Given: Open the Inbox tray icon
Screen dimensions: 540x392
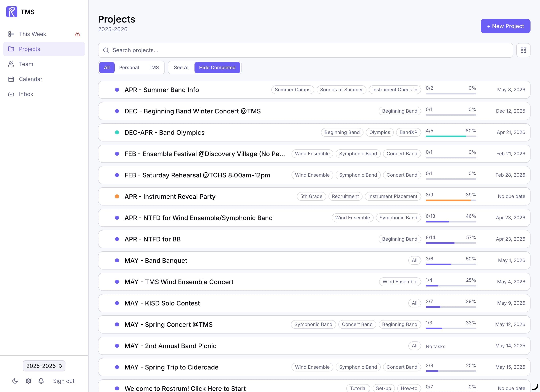Looking at the screenshot, I should click(11, 94).
